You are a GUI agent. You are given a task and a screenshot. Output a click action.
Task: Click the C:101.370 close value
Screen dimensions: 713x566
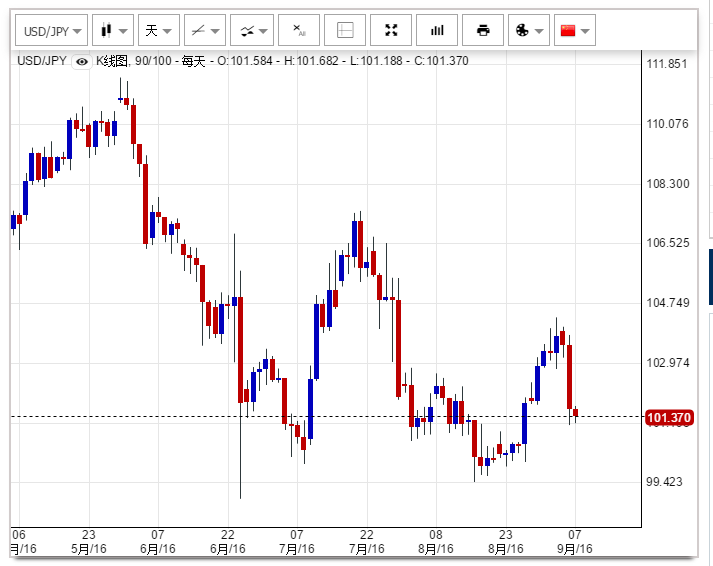[441, 61]
